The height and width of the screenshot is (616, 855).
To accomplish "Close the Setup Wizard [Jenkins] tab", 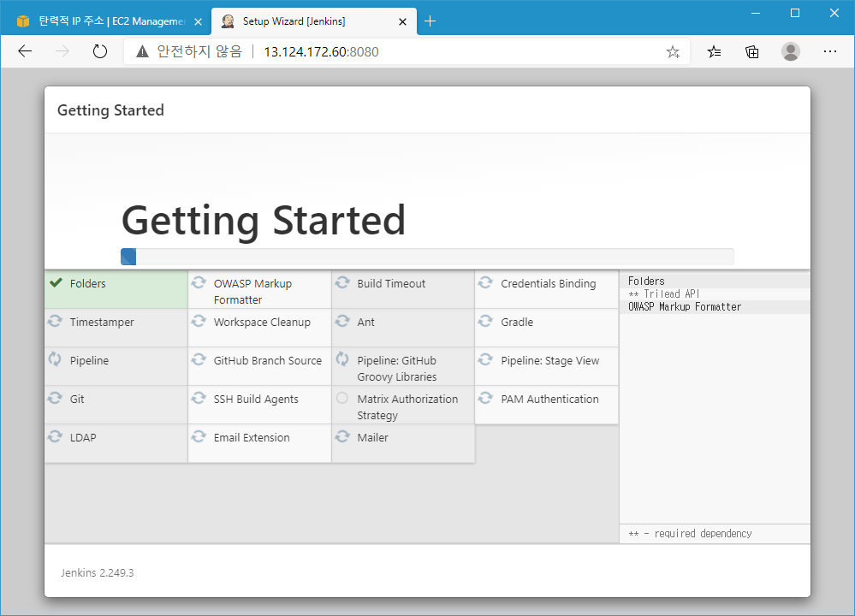I will pyautogui.click(x=402, y=21).
